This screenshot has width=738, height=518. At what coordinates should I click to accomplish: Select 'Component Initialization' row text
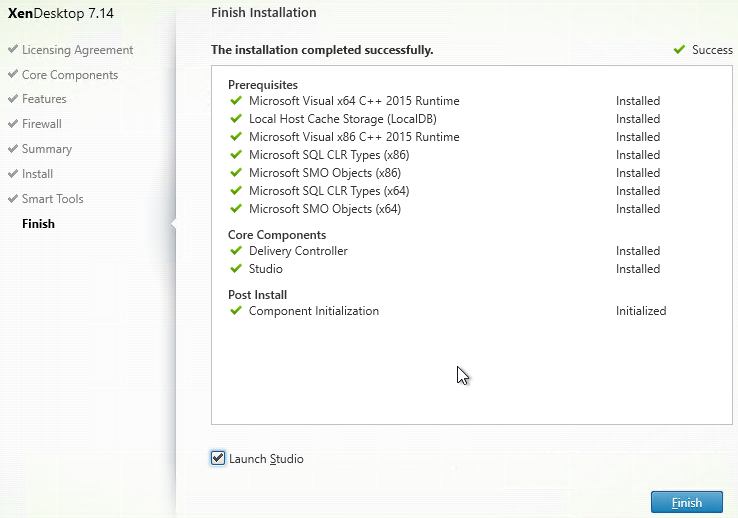[313, 311]
